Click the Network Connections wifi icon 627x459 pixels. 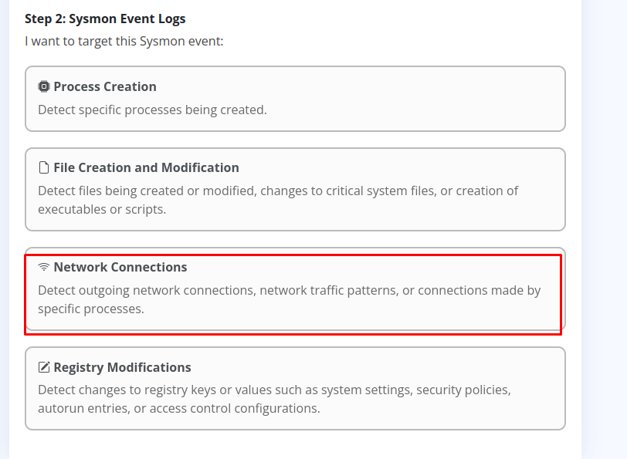[x=44, y=267]
